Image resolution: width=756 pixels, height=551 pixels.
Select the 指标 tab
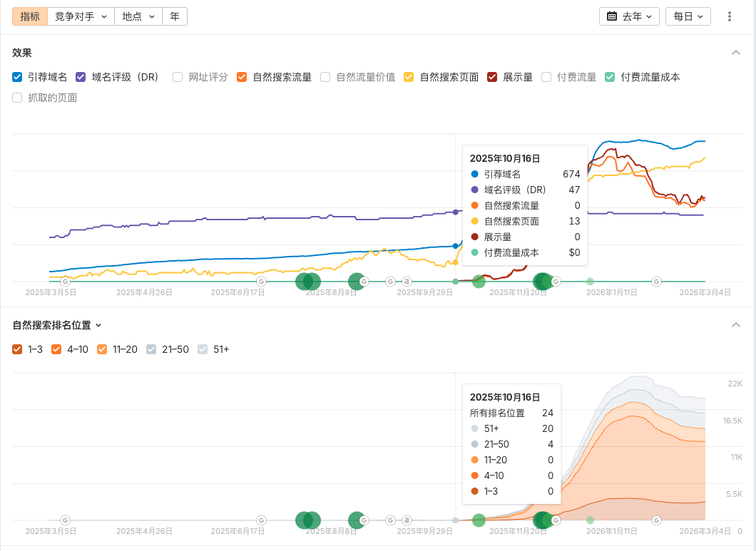pyautogui.click(x=30, y=16)
